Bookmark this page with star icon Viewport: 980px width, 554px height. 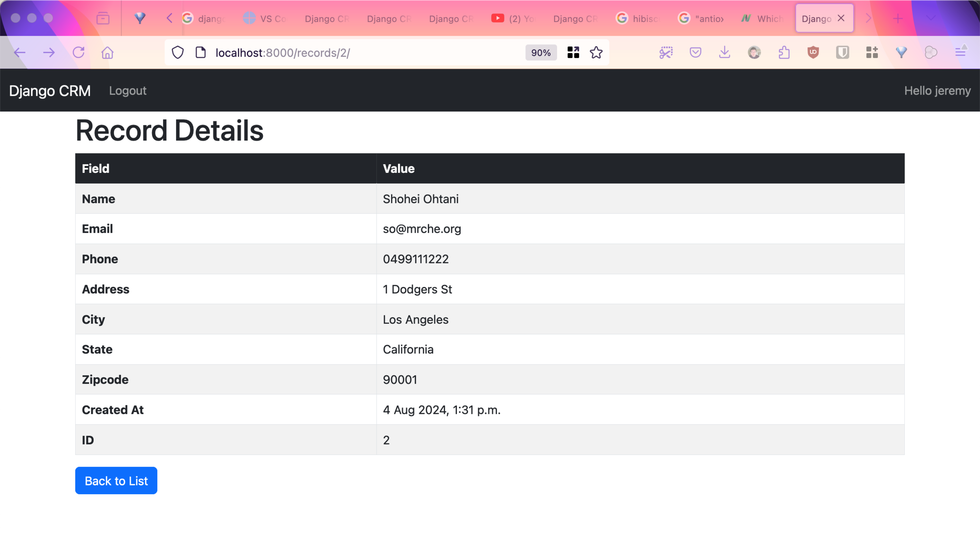[596, 53]
